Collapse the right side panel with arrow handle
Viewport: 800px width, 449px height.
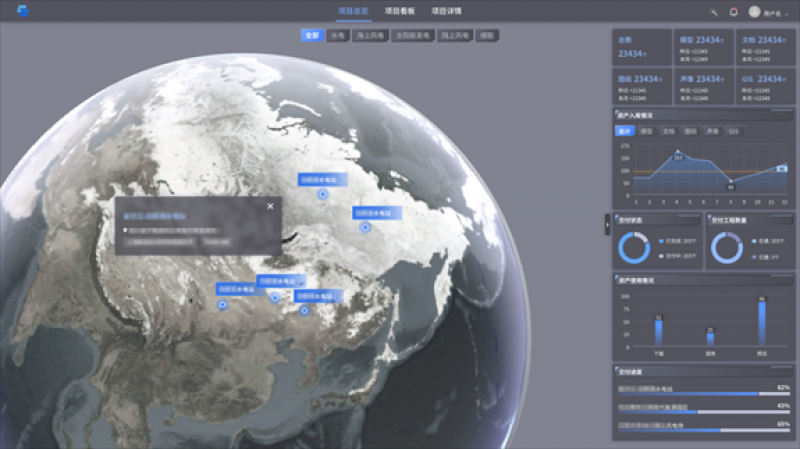(x=607, y=224)
